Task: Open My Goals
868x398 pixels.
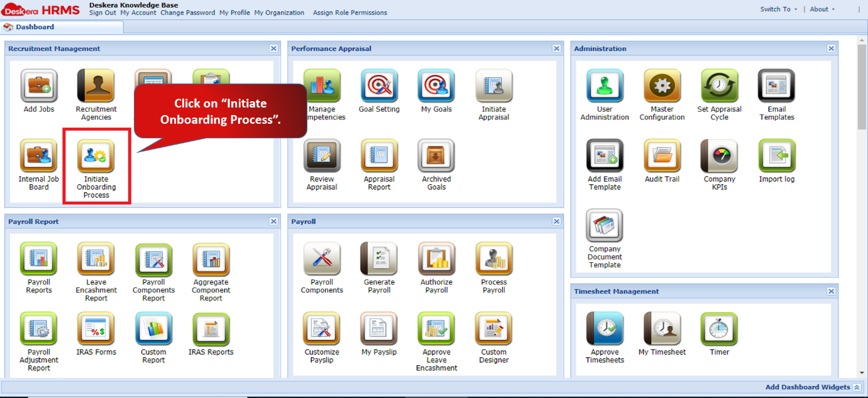Action: (436, 86)
